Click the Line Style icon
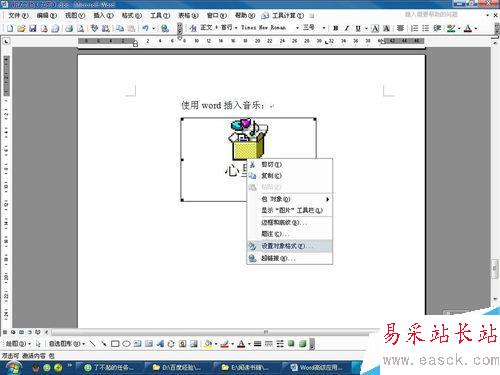The image size is (500, 375). [x=257, y=344]
